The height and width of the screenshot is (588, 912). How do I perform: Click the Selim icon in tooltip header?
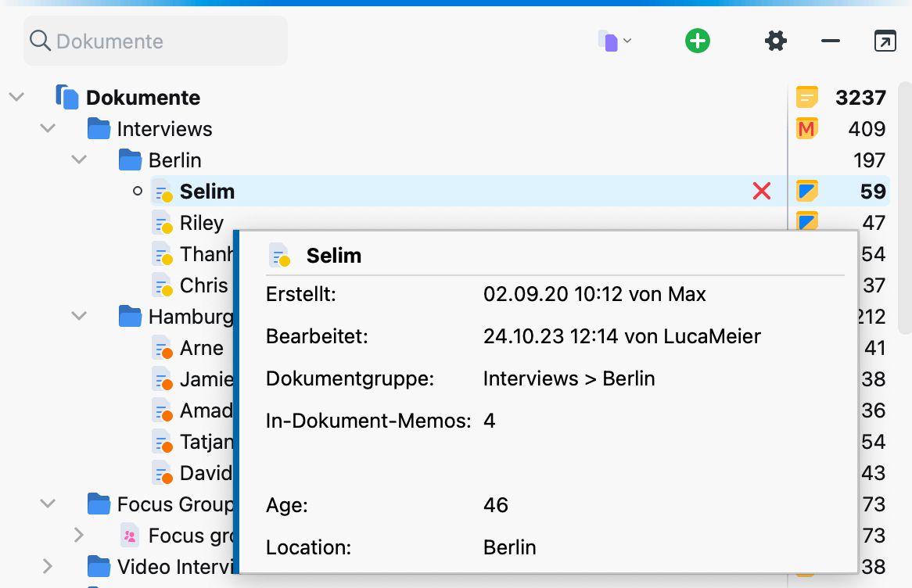click(280, 255)
